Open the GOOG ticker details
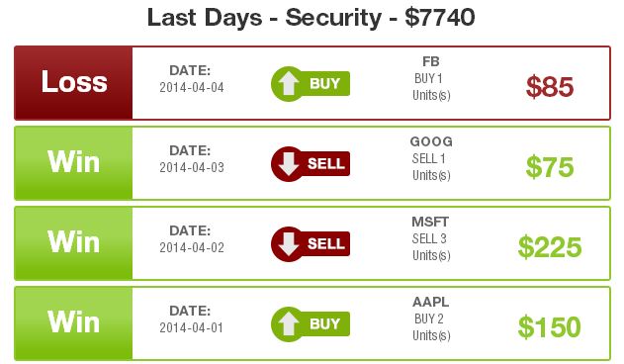The image size is (624, 364). (431, 141)
